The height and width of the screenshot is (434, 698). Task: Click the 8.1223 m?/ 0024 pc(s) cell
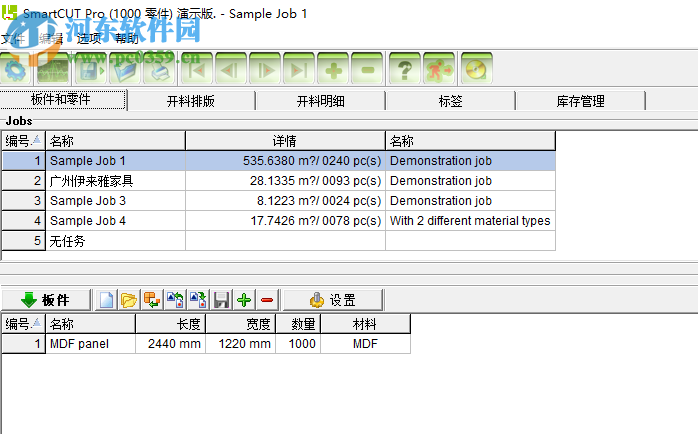click(x=285, y=201)
